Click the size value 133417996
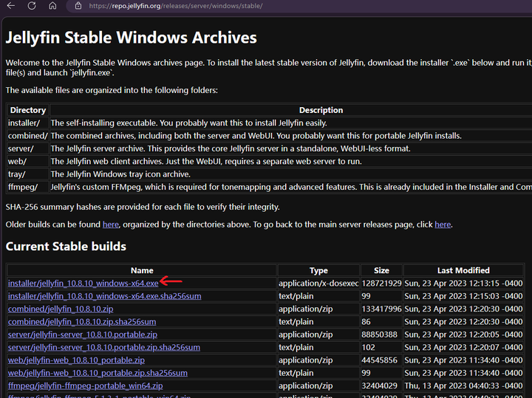 tap(381, 309)
